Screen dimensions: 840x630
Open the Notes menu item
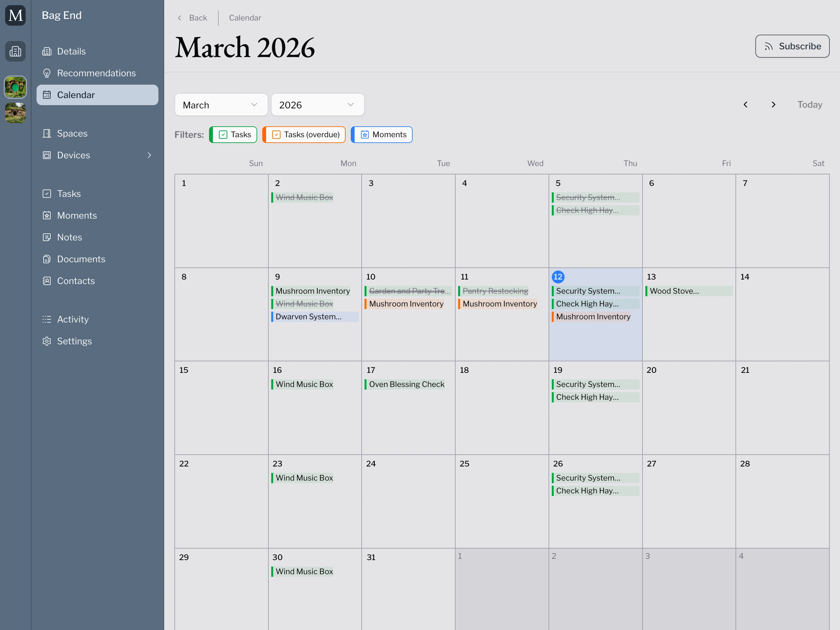pos(70,237)
